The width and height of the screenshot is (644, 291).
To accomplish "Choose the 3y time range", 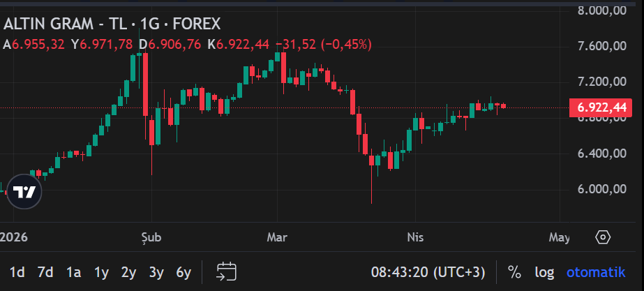I will click(x=156, y=271).
